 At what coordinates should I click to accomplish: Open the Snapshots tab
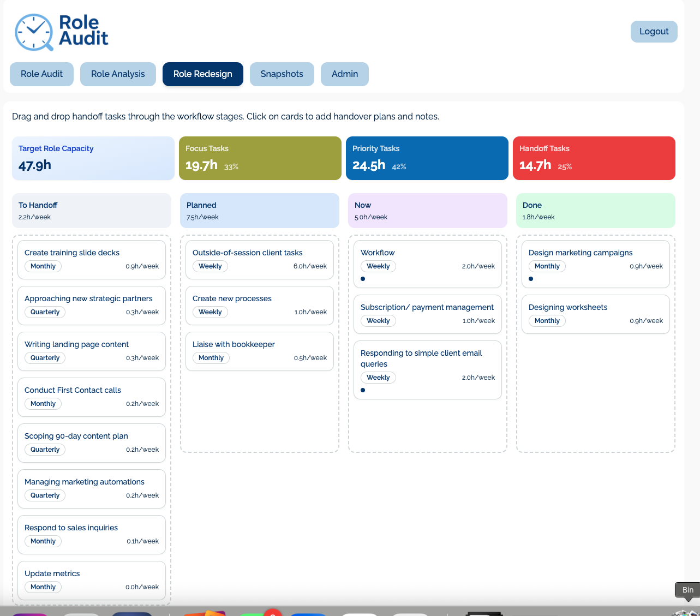coord(282,74)
